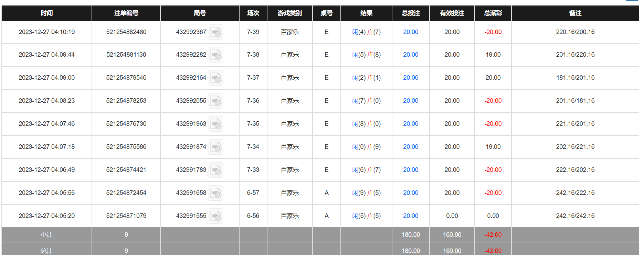Viewport: 644px width, 255px height.
Task: Open video replay icon for round 432992055
Action: coord(216,101)
